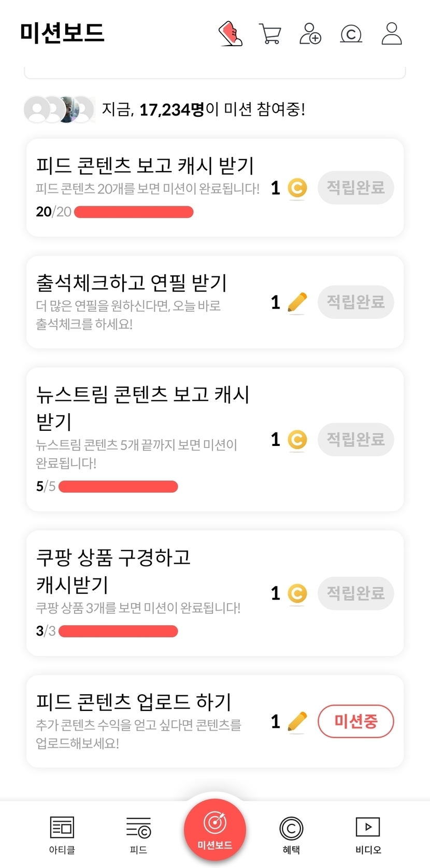Viewport: 430px width, 868px height.
Task: Tap the gold coin in 피드 콘텐츠 보고 캐시 받기
Action: [x=297, y=188]
